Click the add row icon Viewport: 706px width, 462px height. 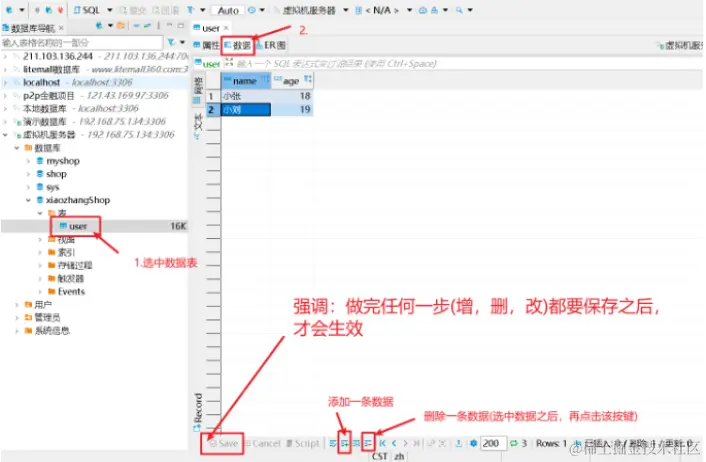coord(344,444)
